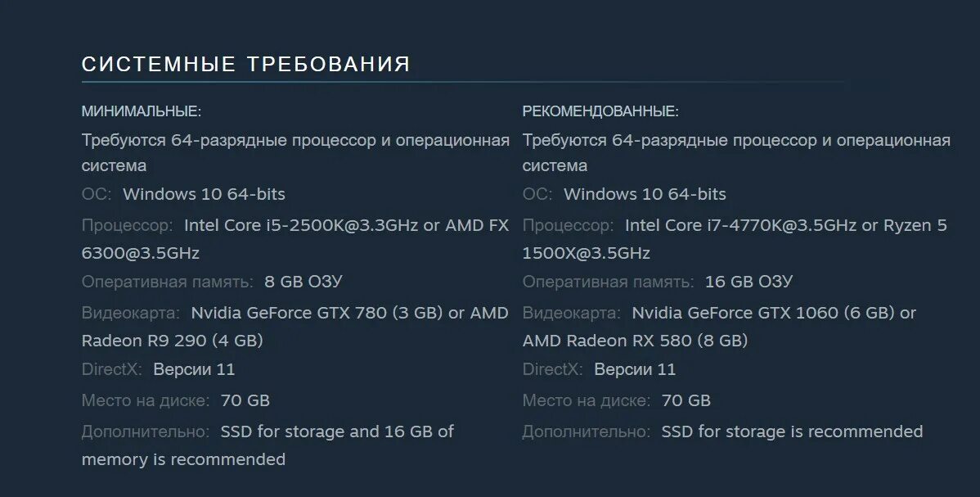The width and height of the screenshot is (980, 497).
Task: Click SSD for storage is recommended note
Action: pos(792,431)
